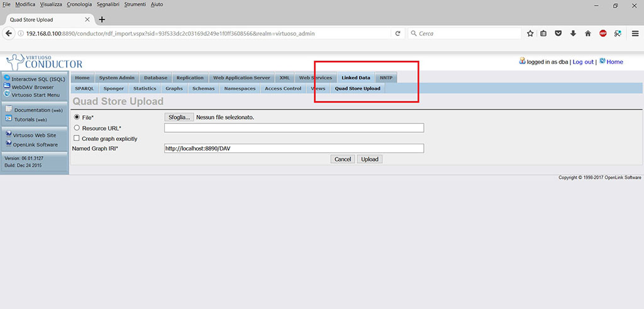Select the Linked Data tab
The image size is (644, 309).
(356, 77)
